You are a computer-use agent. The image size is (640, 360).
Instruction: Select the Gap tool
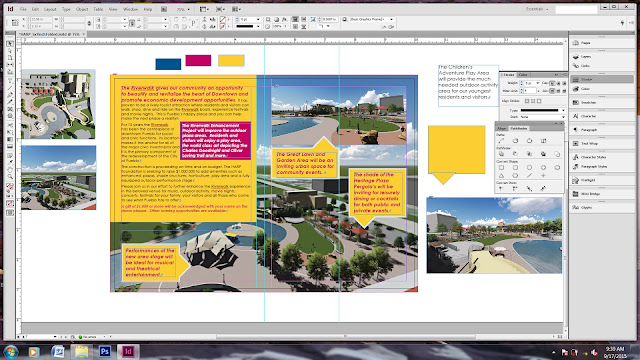[10, 64]
